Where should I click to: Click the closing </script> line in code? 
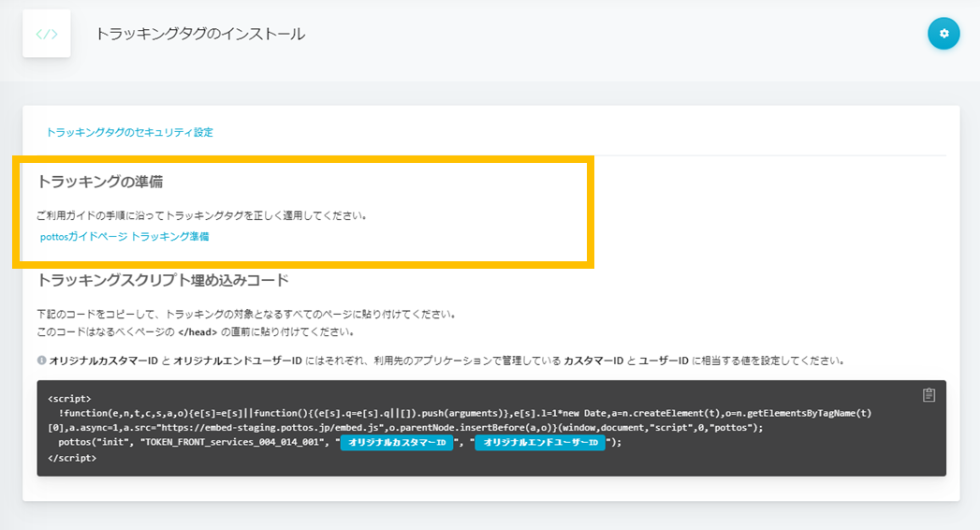point(72,458)
